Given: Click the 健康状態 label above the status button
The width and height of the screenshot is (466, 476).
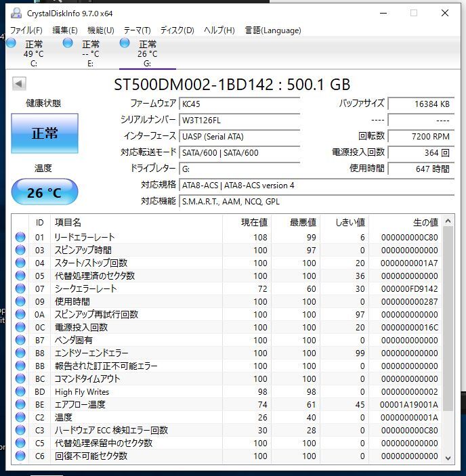Looking at the screenshot, I should click(x=43, y=103).
